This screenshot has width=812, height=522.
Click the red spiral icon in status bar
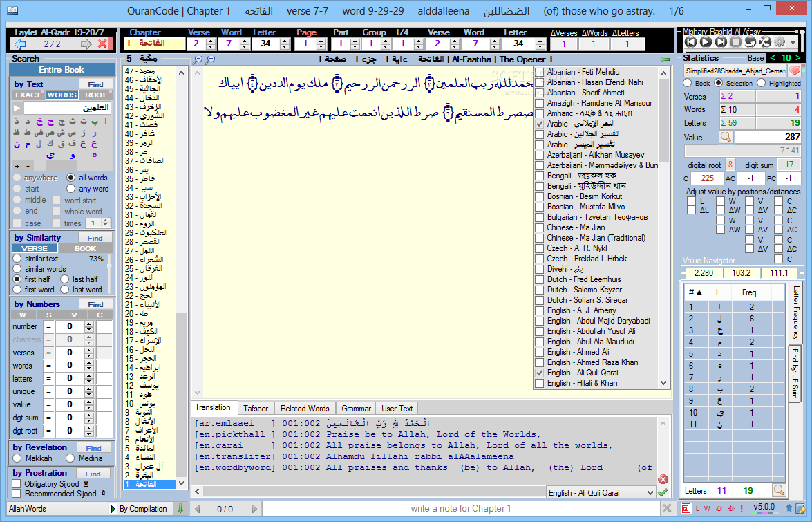[686, 508]
